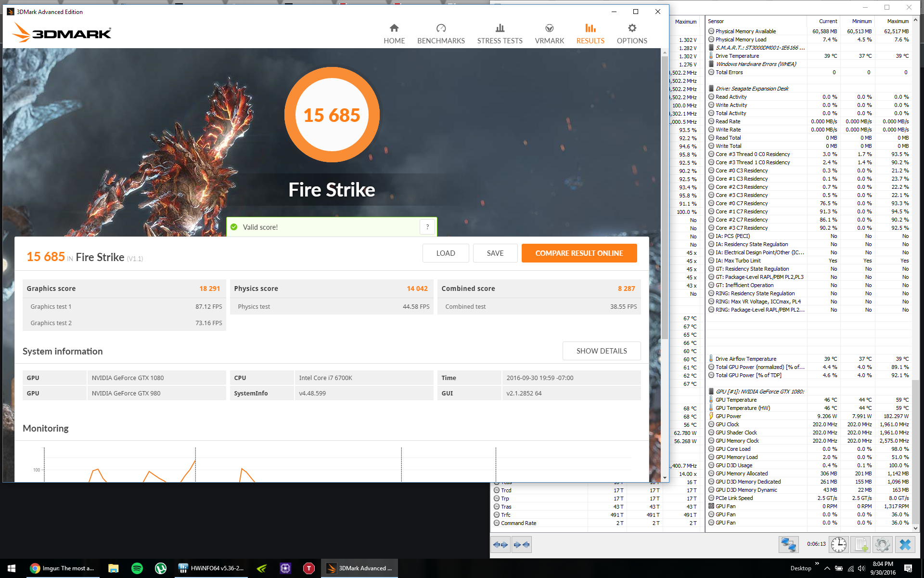
Task: Click the Minimum column header in HWiNFO
Action: click(x=857, y=21)
